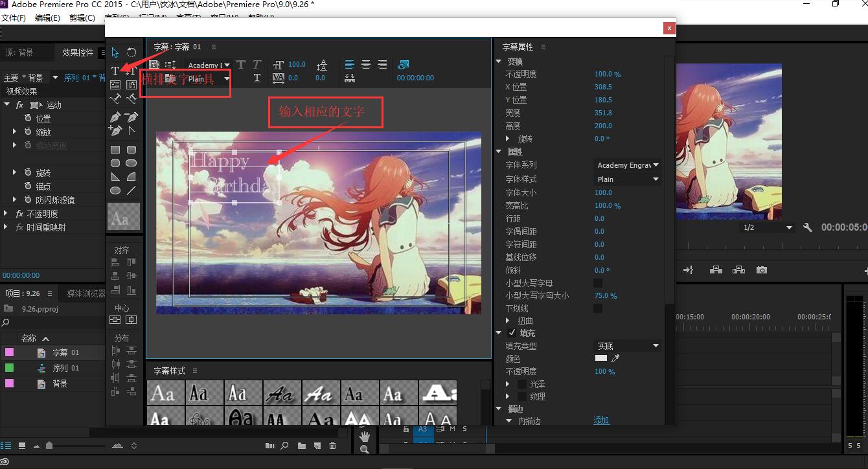Select the Rotation tool in Titler
This screenshot has height=469, width=868.
point(131,52)
